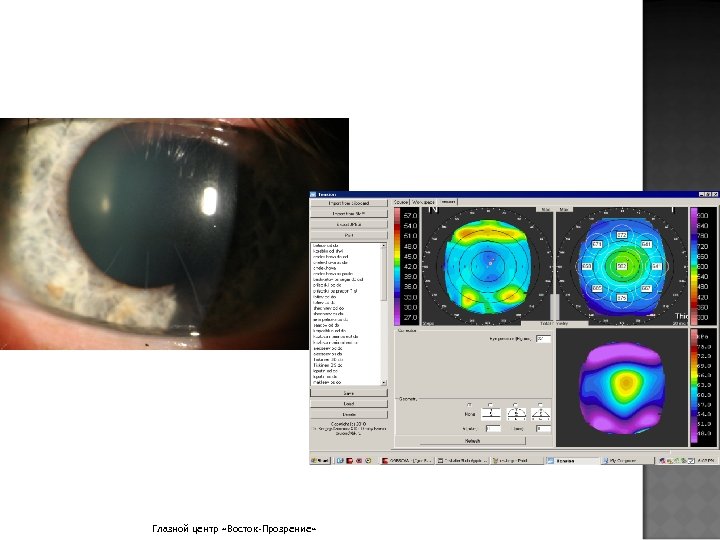The height and width of the screenshot is (540, 720).
Task: Select the radio button above the flat geometry icon
Action: coord(490,405)
